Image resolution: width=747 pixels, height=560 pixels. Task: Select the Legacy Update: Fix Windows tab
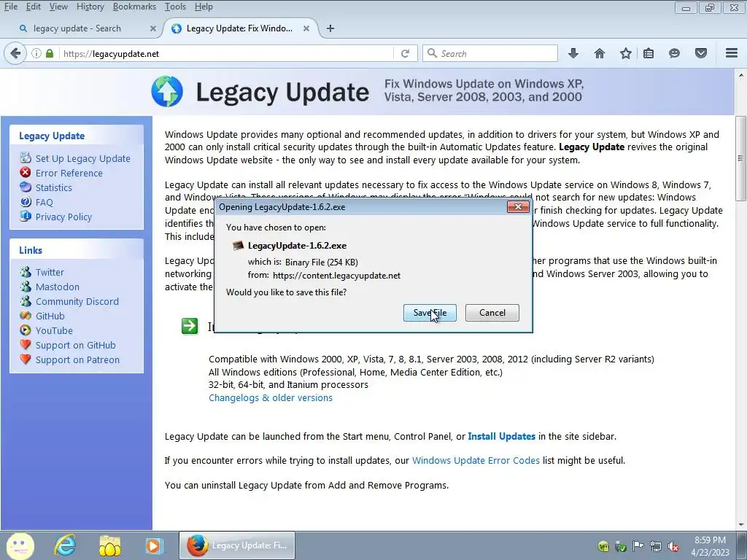tap(239, 28)
